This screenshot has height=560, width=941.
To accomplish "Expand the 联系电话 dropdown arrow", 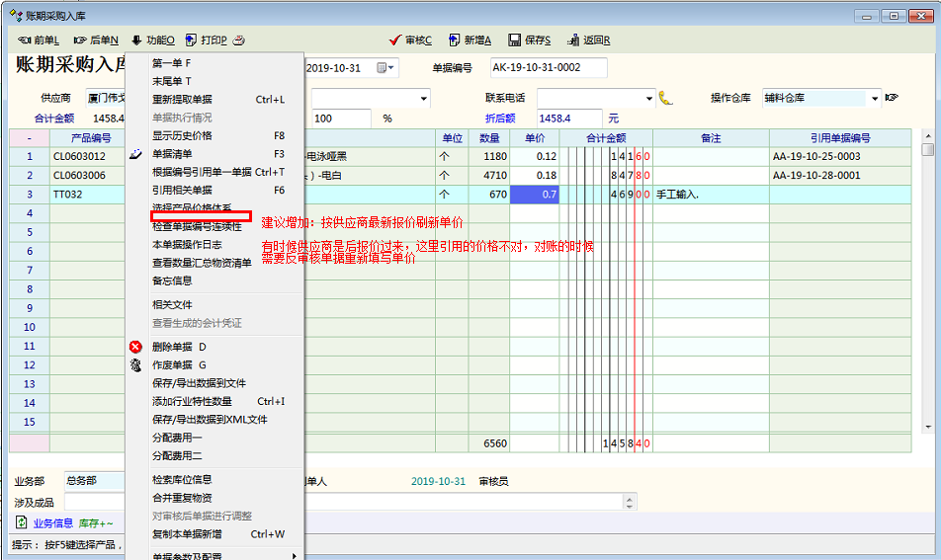I will coord(649,99).
